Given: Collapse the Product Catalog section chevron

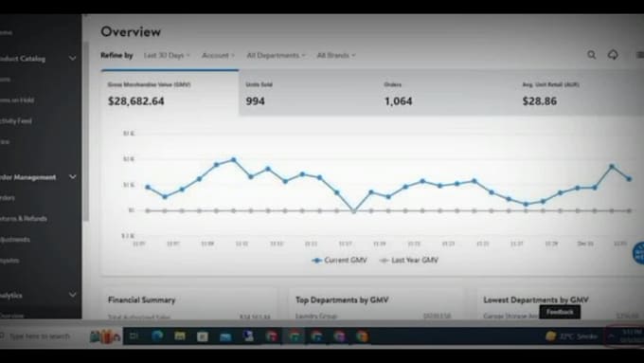Looking at the screenshot, I should tap(72, 59).
